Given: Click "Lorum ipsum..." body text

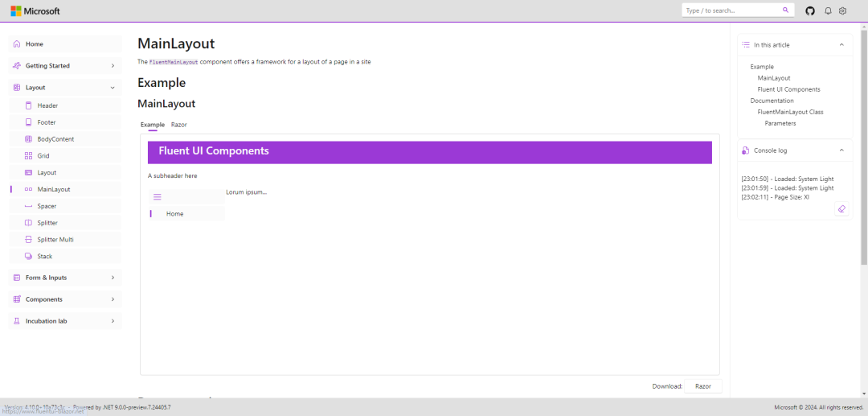Looking at the screenshot, I should [x=247, y=192].
